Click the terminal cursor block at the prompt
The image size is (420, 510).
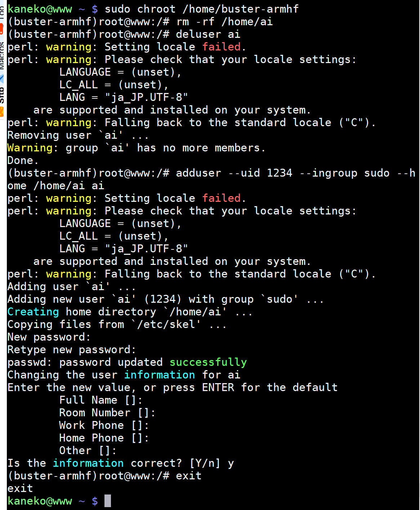(107, 501)
